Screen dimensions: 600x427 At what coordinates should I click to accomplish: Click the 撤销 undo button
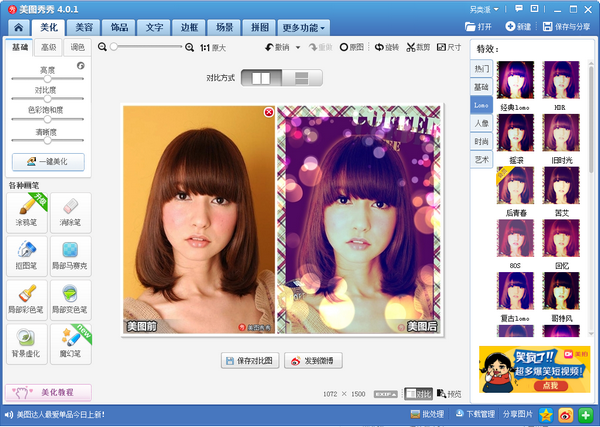tap(277, 47)
